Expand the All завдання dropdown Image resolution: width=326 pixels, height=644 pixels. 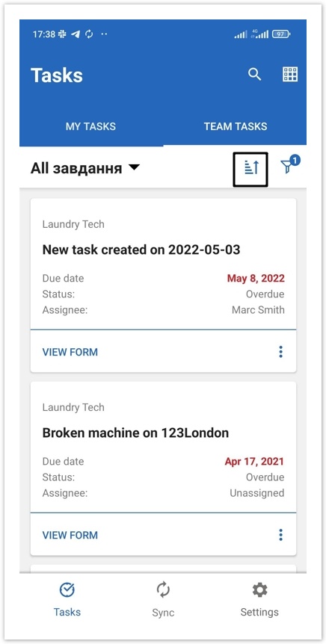85,168
